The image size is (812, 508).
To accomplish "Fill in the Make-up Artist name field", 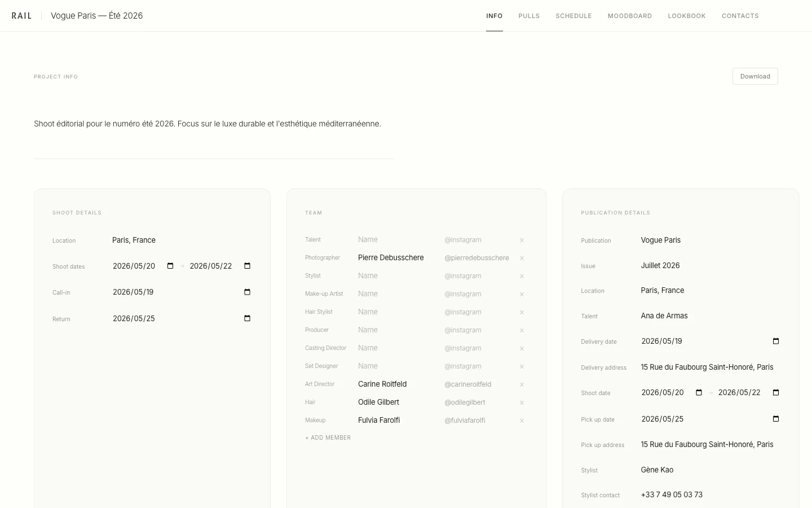I will click(397, 294).
